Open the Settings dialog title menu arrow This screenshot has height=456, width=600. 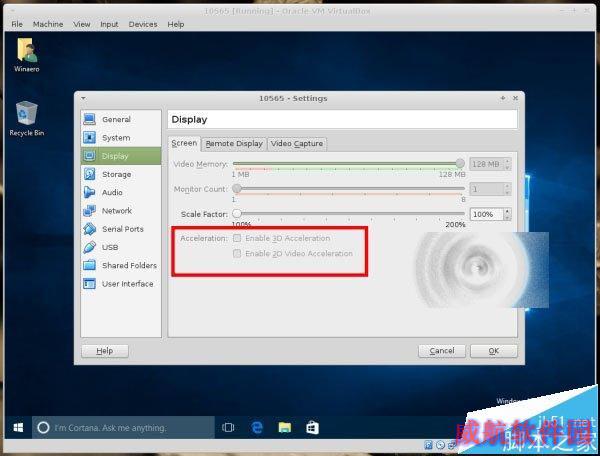point(83,98)
